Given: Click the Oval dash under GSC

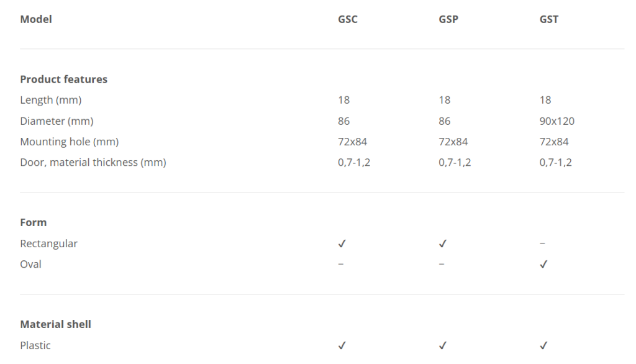Looking at the screenshot, I should coord(341,265).
